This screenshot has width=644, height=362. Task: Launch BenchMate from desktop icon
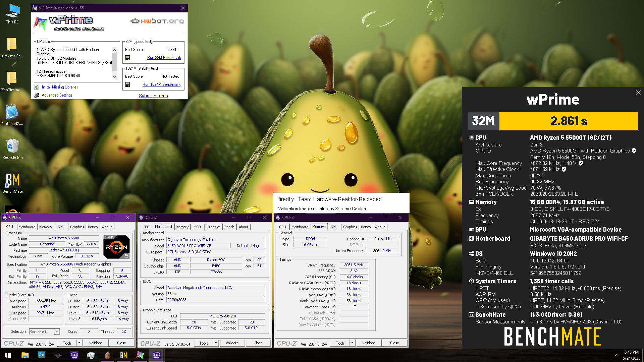coord(12,183)
